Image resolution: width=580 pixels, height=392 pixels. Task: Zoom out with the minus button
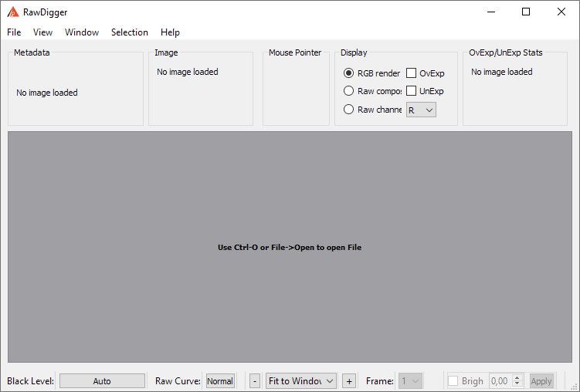255,381
